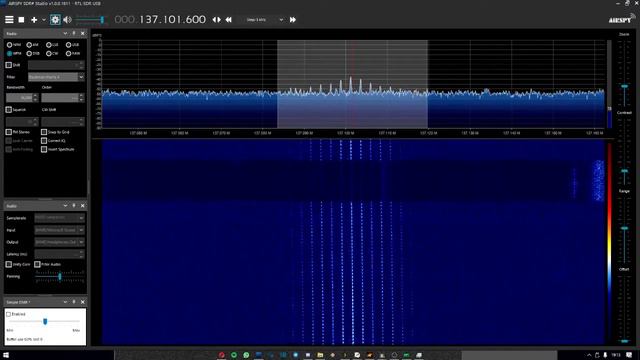
Task: Show hidden system tray icons
Action: click(x=589, y=355)
